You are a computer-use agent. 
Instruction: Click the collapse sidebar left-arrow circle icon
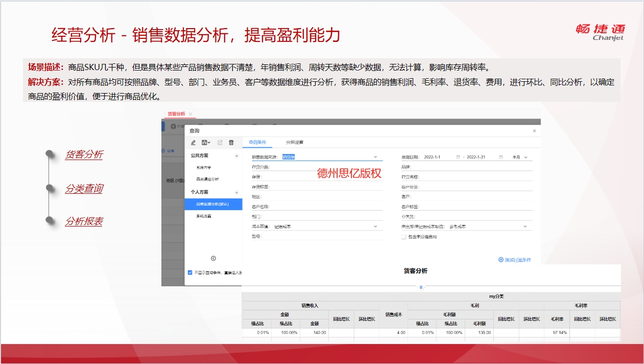(213, 258)
